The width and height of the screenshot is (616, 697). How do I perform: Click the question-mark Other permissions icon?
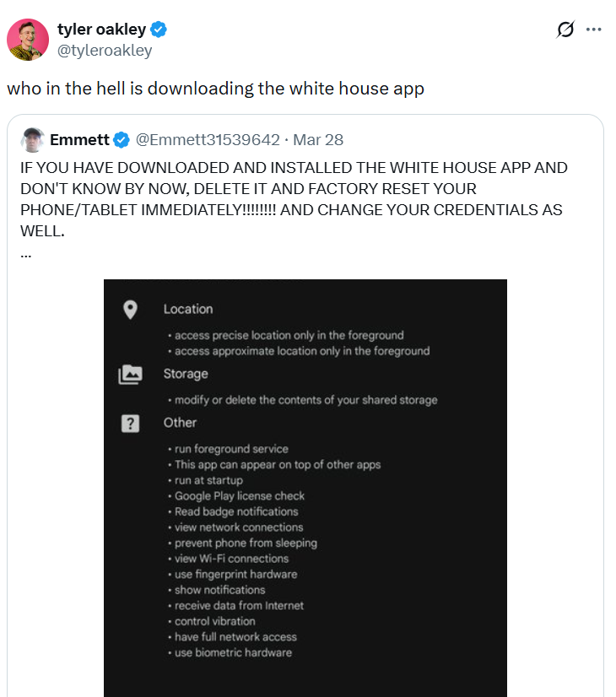tap(129, 422)
